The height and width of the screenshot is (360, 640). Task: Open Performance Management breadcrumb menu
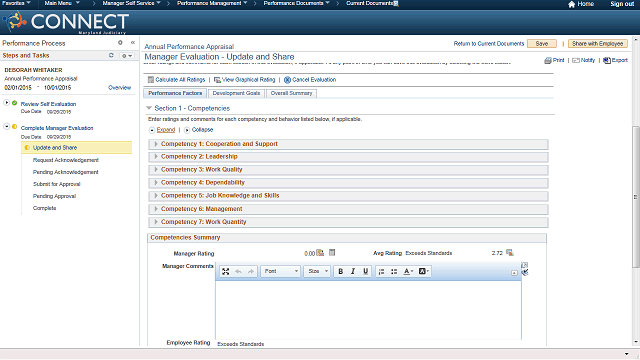[x=212, y=3]
